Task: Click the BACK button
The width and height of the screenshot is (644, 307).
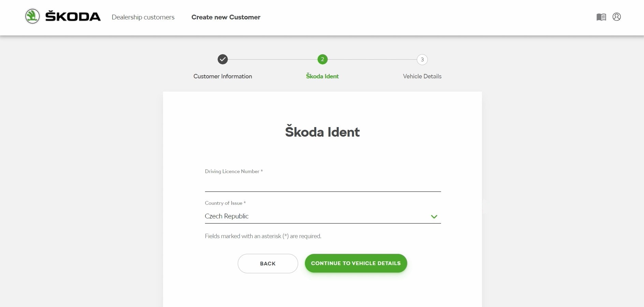Action: [x=268, y=263]
